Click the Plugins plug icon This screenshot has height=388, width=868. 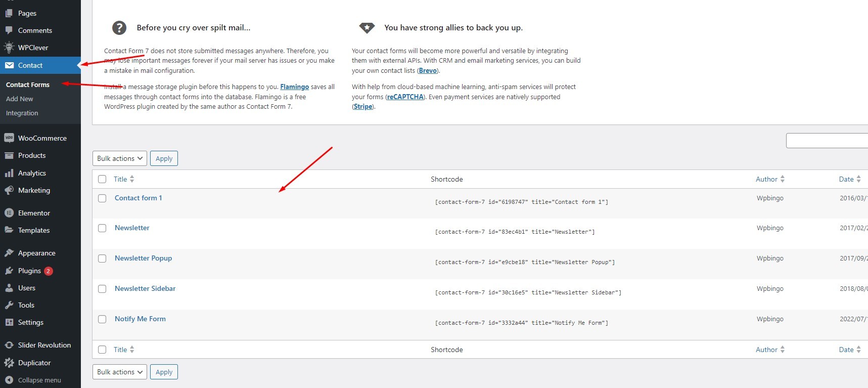9,271
